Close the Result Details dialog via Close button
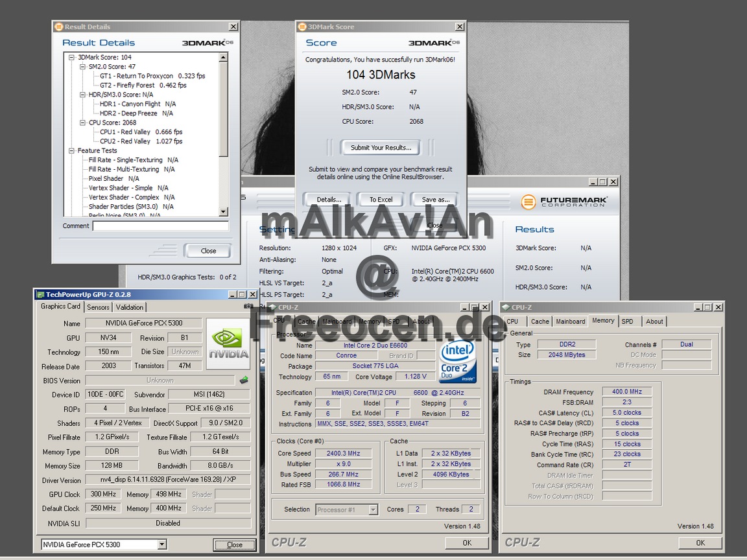The height and width of the screenshot is (560, 747). 208,251
